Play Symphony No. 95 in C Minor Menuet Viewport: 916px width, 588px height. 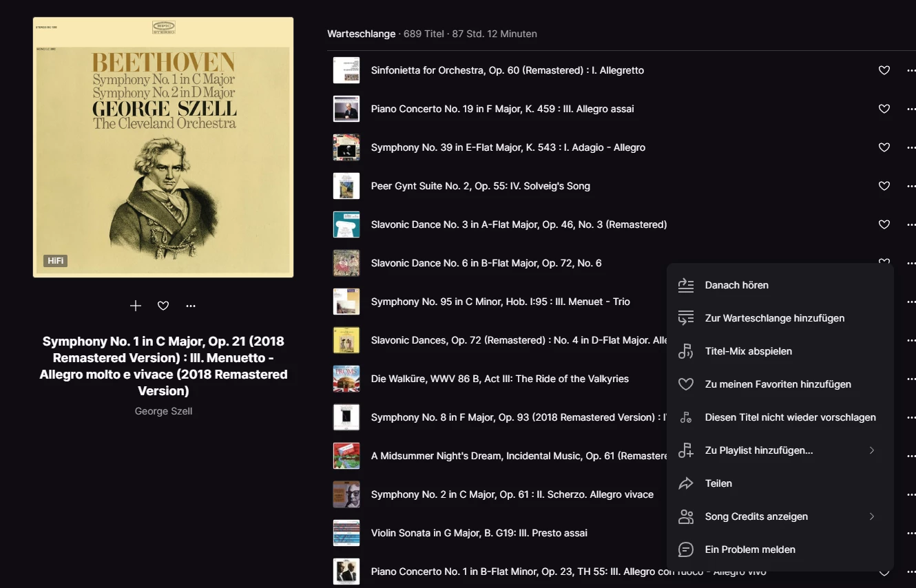[x=501, y=302]
